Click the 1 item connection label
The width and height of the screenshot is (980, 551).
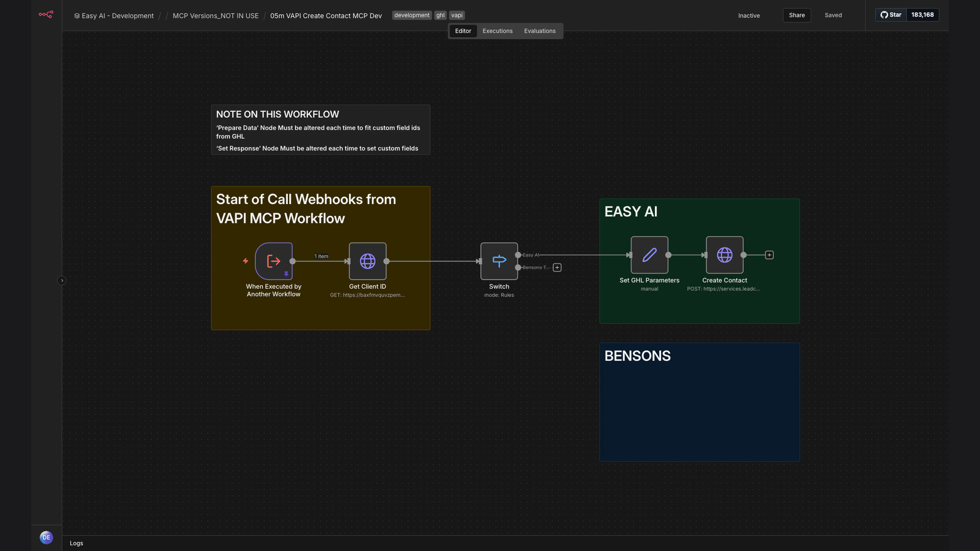(x=321, y=256)
